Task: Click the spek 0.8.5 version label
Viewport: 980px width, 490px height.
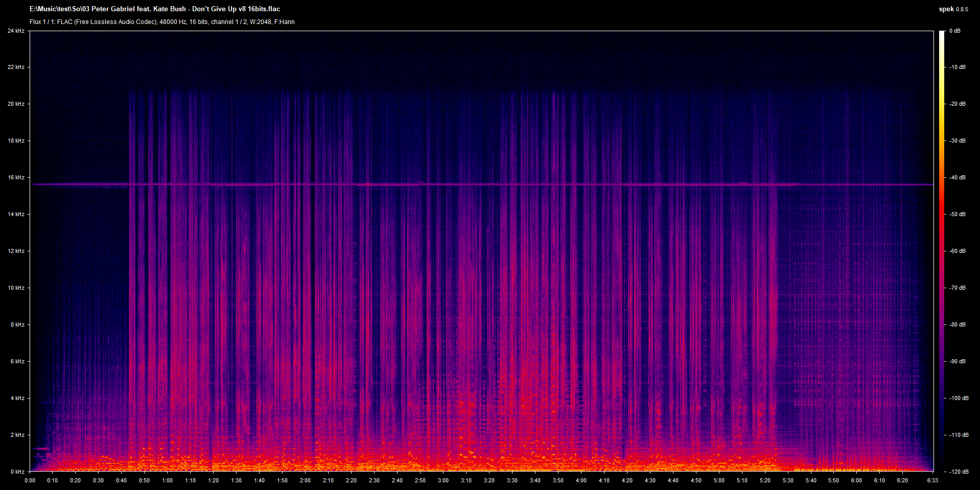Action: click(x=953, y=9)
